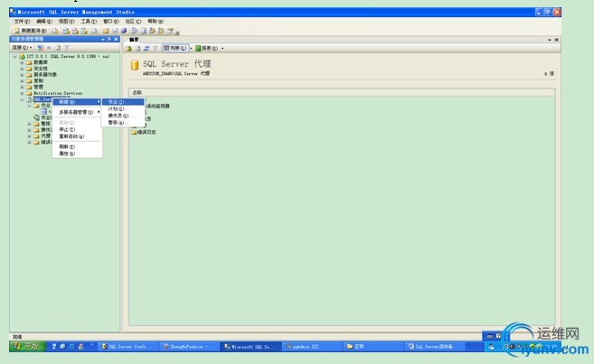This screenshot has width=594, height=364.
Task: Choose 重新启动 (Restart) in the context menu
Action: coord(77,136)
